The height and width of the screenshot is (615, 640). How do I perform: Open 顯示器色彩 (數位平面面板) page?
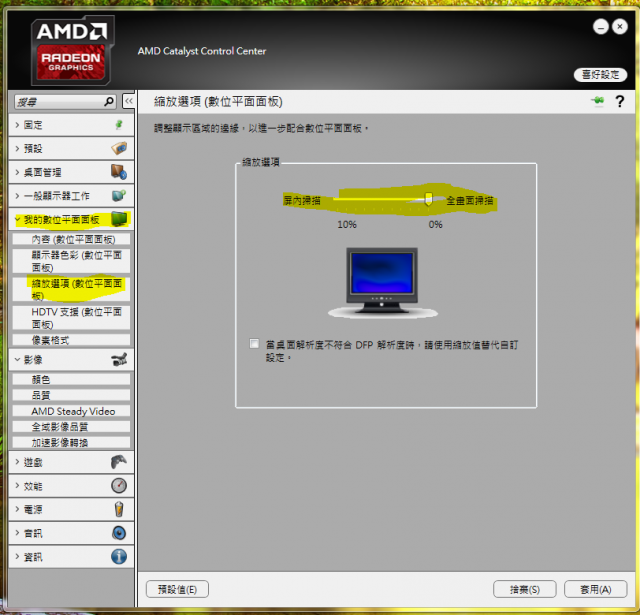tap(71, 261)
